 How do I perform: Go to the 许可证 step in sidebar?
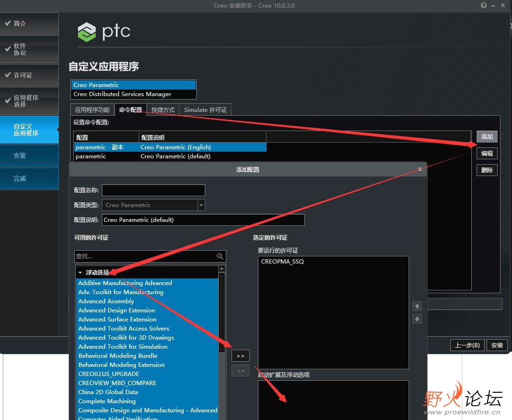point(29,75)
